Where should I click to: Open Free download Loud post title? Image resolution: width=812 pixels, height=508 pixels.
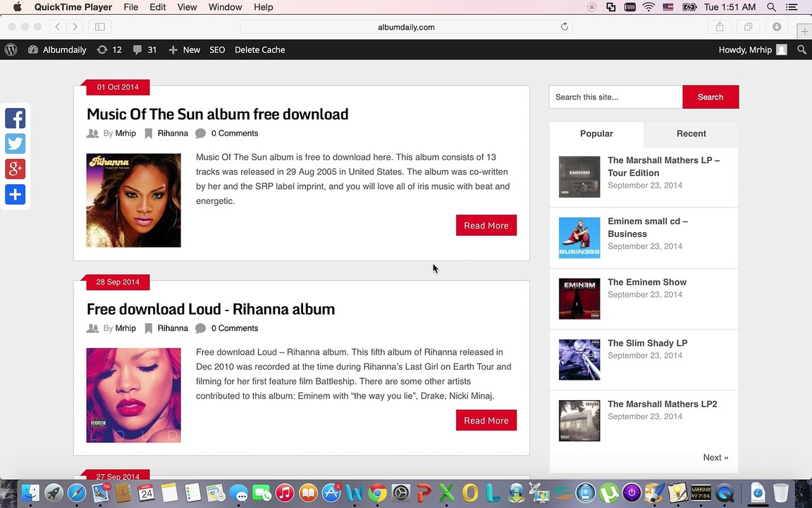(211, 309)
